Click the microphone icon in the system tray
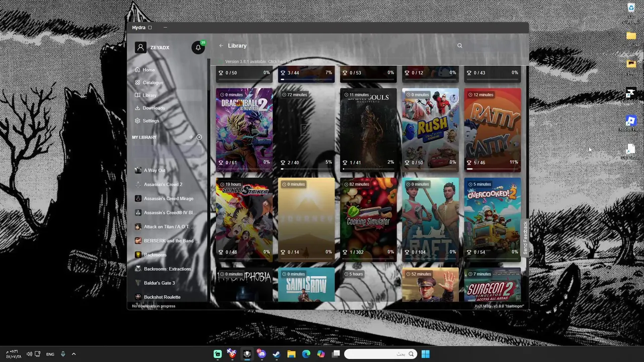Screen dimensions: 644x362 (63, 354)
